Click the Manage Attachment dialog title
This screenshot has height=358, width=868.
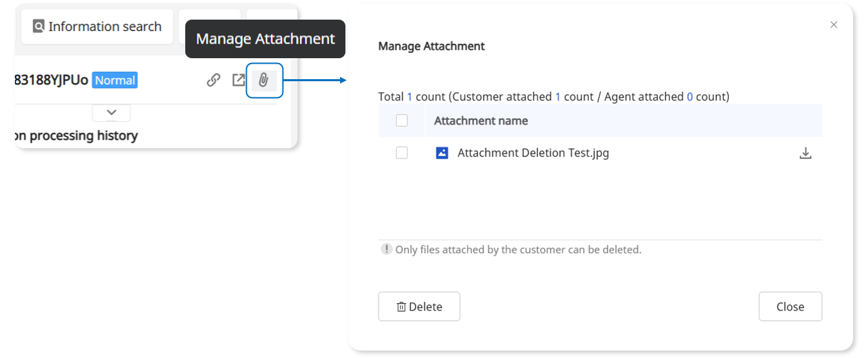pyautogui.click(x=431, y=46)
